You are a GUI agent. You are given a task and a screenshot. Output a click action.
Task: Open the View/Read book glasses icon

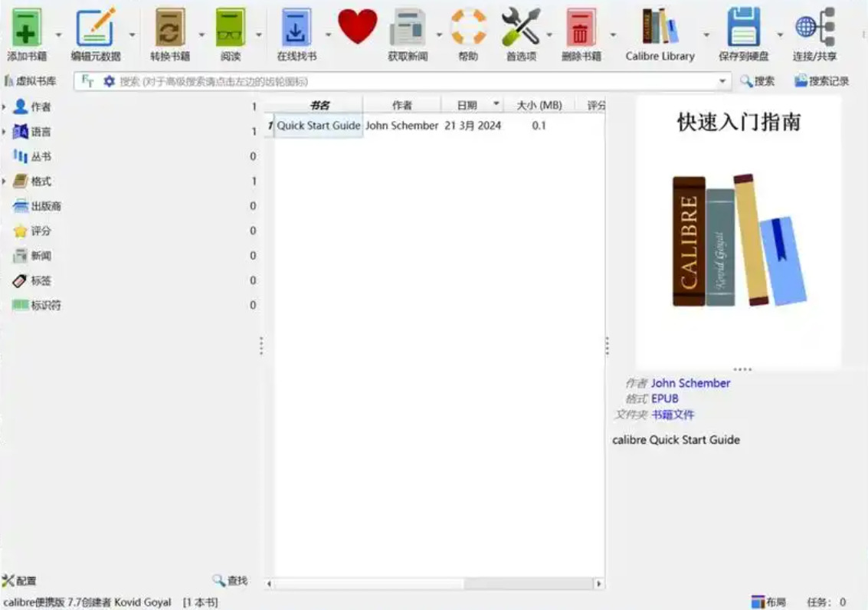[231, 27]
